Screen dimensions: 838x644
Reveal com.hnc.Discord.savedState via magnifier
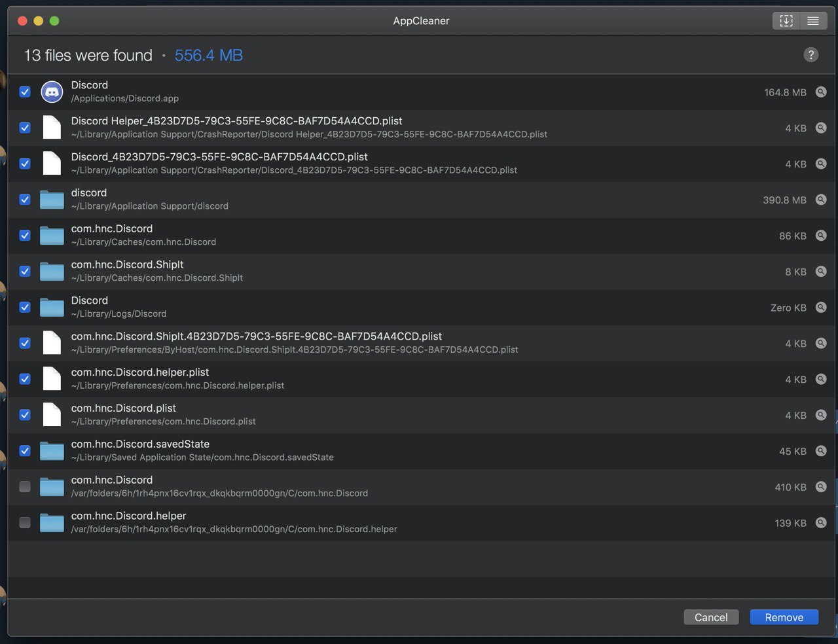pos(821,451)
